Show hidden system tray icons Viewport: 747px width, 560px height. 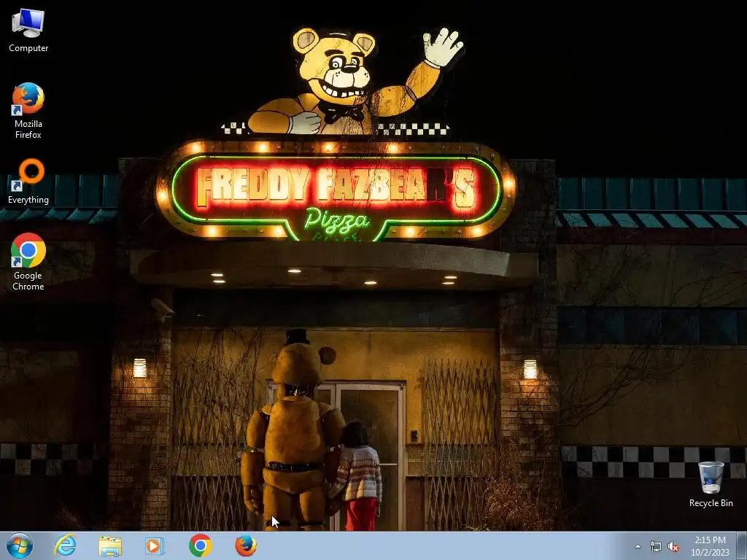tap(638, 546)
